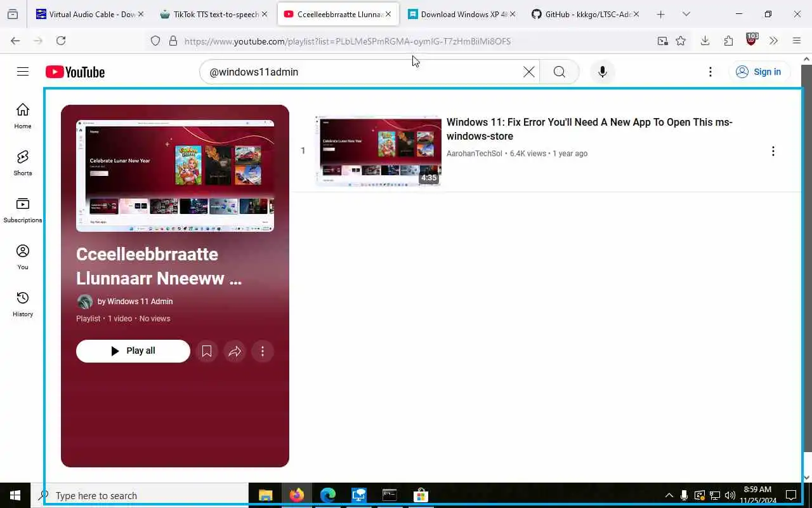Open the Windows Start menu

[15, 495]
